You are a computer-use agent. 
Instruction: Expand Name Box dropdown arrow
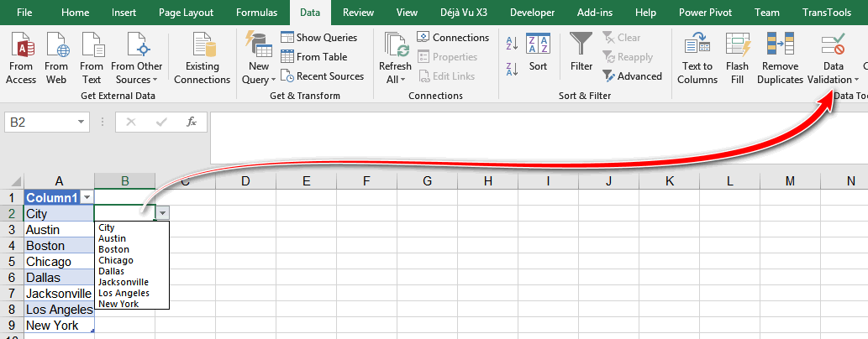pos(82,123)
